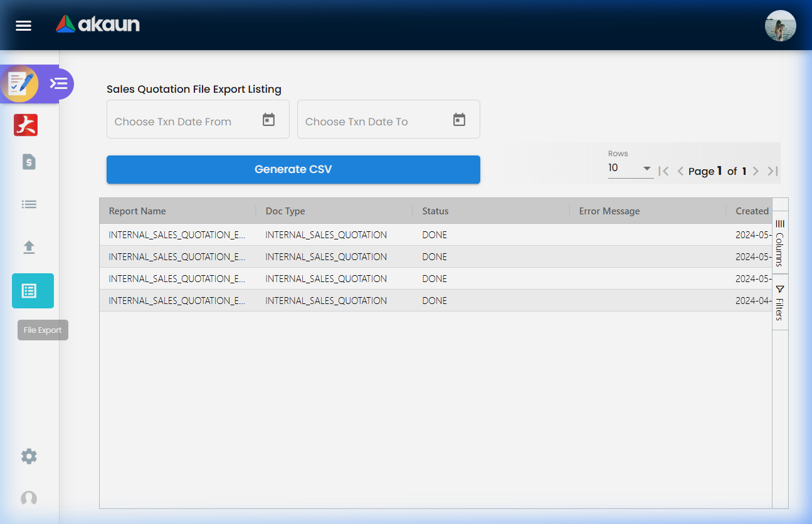Open the calendar picker for Txn Date From

pos(268,118)
